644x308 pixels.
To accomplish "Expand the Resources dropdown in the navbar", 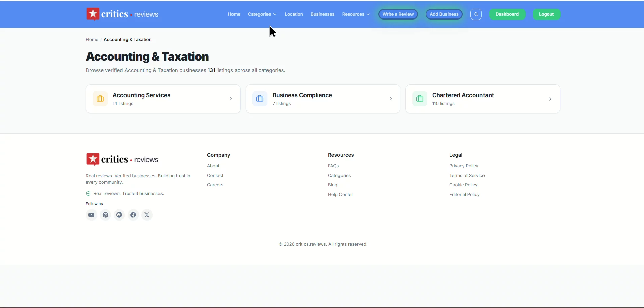I will pos(356,14).
